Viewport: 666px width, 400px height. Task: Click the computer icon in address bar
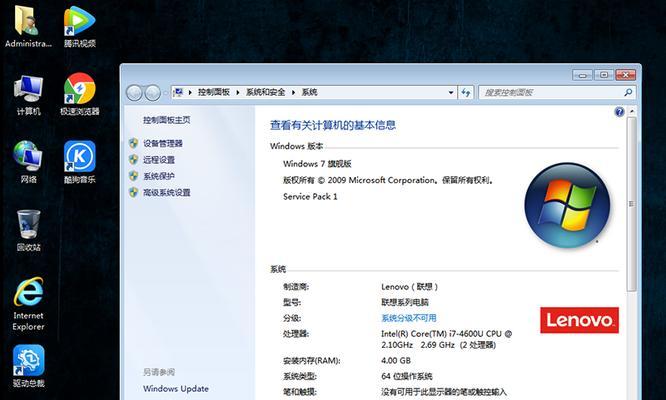point(178,92)
